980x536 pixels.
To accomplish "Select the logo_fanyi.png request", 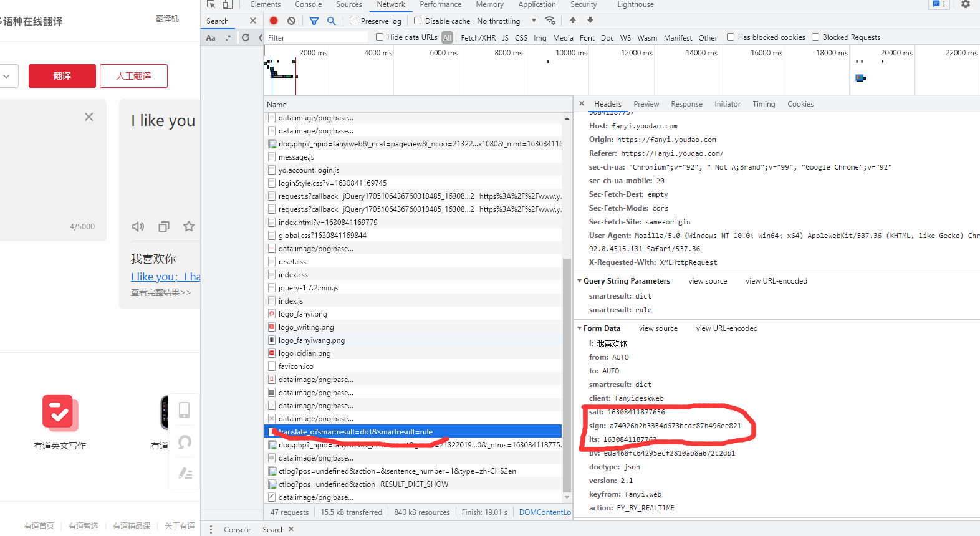I will 413,314.
